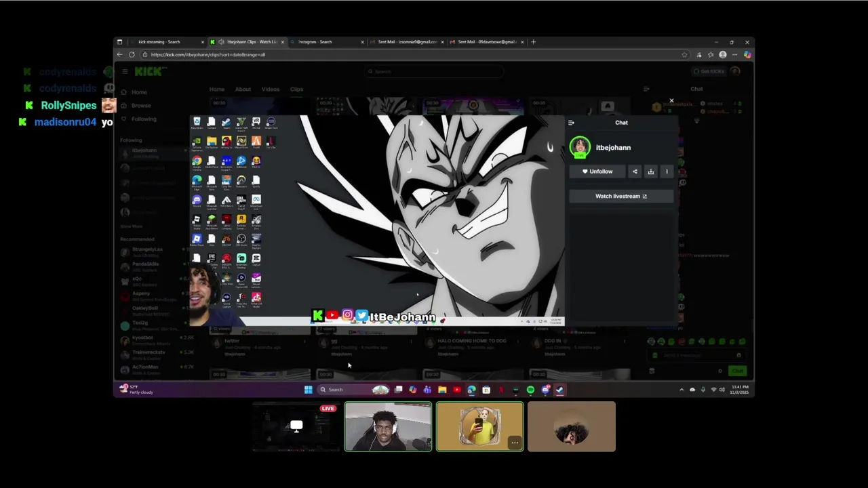The width and height of the screenshot is (868, 488).
Task: Click the madisonru04 chat username
Action: point(65,123)
